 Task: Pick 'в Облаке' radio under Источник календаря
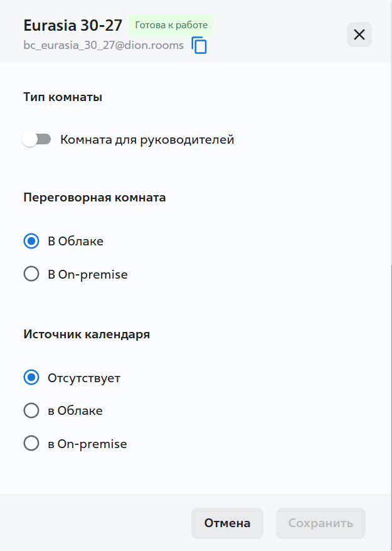coord(31,411)
